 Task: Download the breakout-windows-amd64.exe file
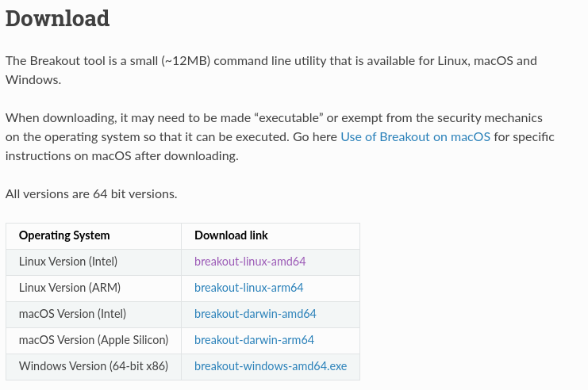(271, 366)
